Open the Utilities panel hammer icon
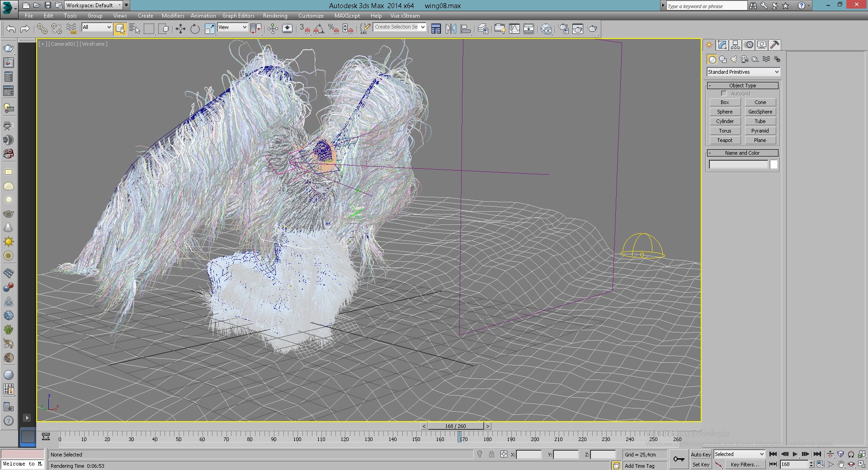868x470 pixels. 774,45
